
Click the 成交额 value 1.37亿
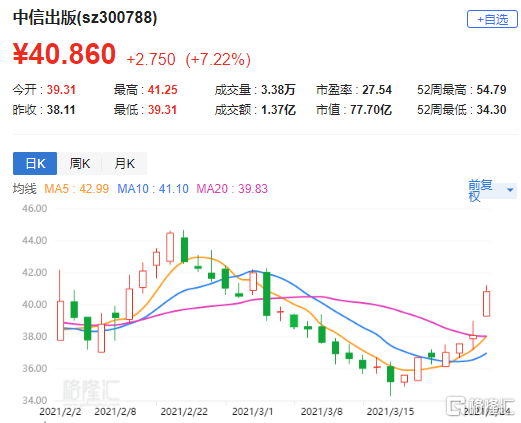pos(278,110)
